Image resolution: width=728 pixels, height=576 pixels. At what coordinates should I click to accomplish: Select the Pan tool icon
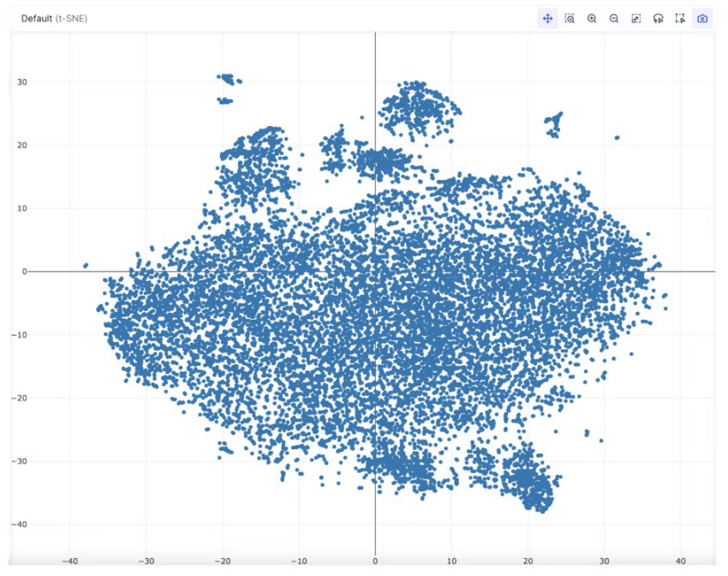547,19
